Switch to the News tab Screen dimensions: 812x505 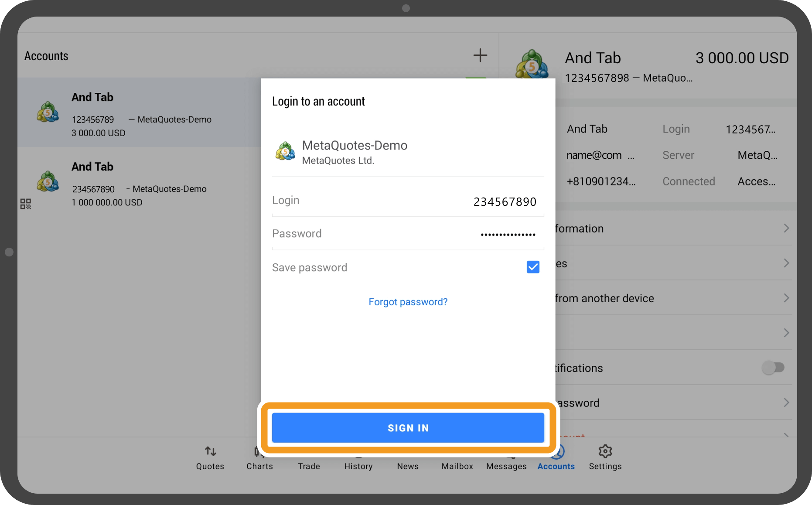coord(408,466)
